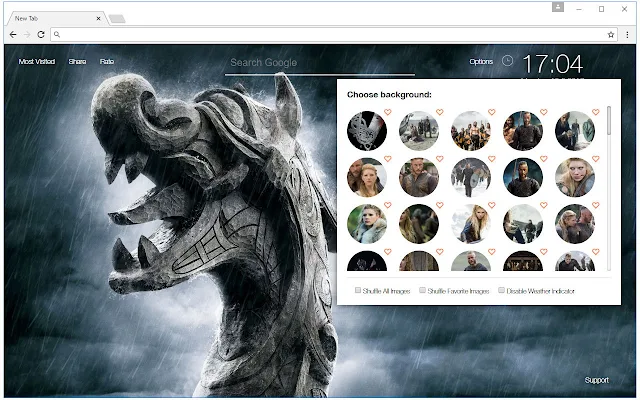
Task: Pick the Ragnar with bare-chested warrior background
Action: point(523,131)
